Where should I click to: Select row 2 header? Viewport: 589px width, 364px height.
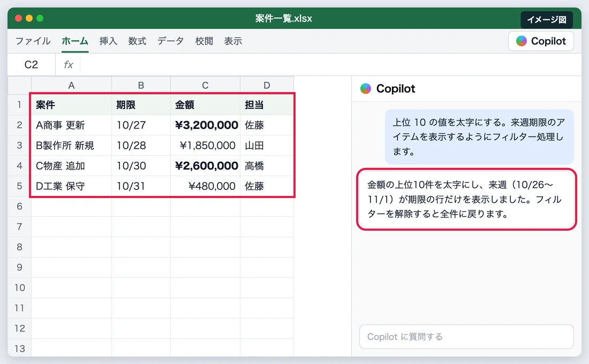(x=19, y=125)
